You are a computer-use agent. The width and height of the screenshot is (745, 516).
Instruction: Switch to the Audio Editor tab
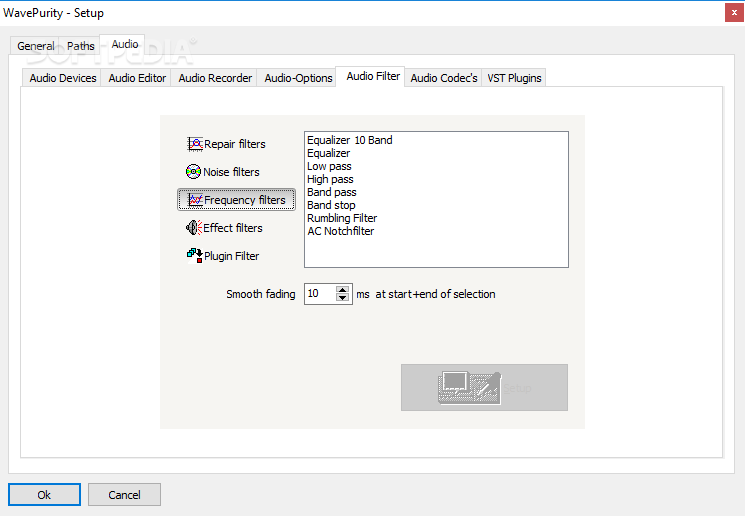pos(137,78)
